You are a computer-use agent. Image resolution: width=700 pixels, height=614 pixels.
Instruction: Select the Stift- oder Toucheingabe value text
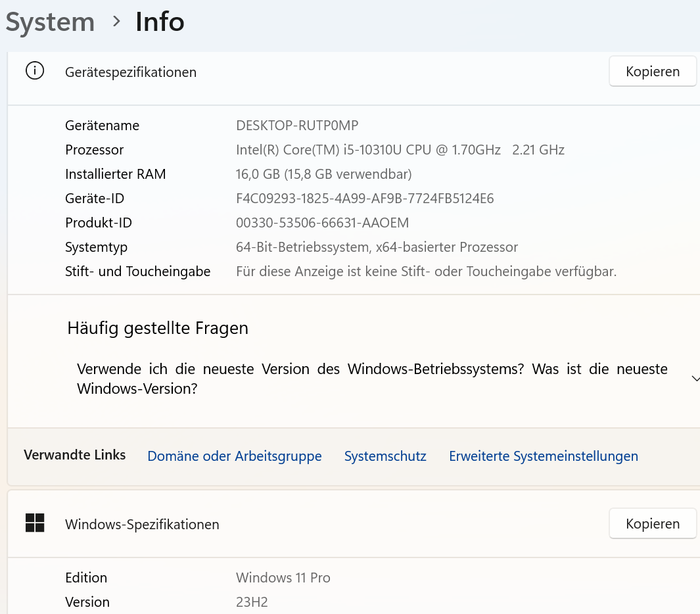(x=426, y=272)
